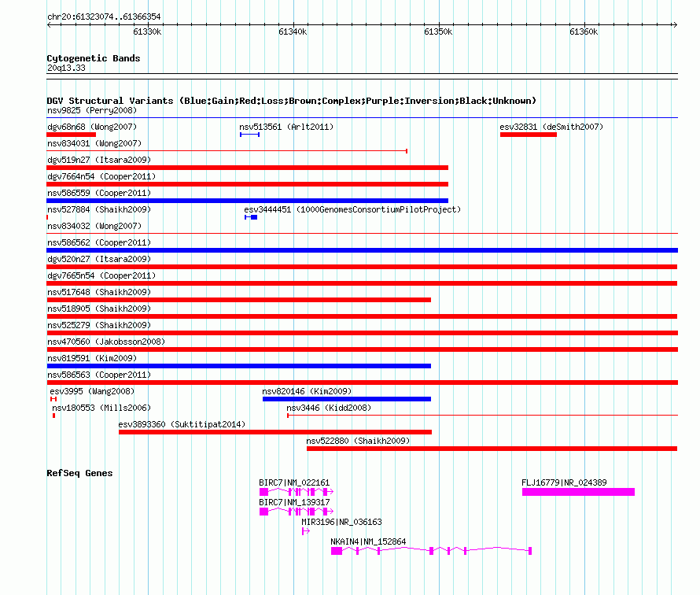Click the MIR3196|NR_036163 label text
The height and width of the screenshot is (595, 700).
(x=341, y=522)
